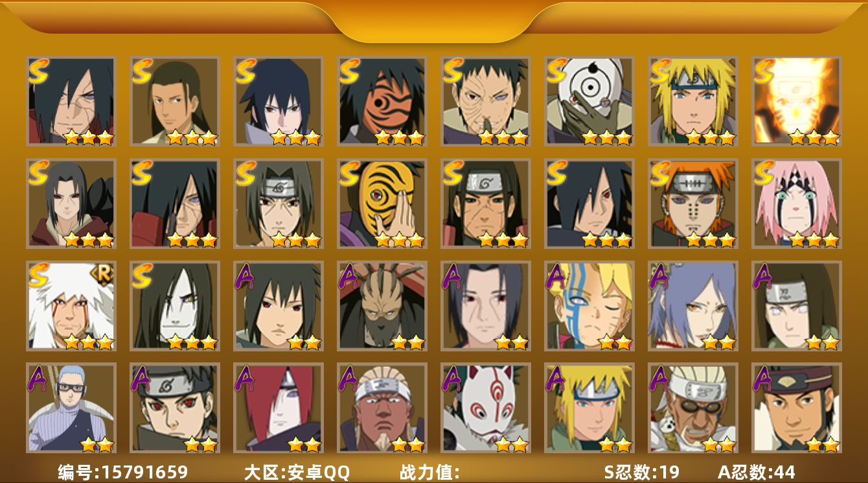
Task: Select pale-faced Orochimaru S-rank card
Action: click(175, 306)
